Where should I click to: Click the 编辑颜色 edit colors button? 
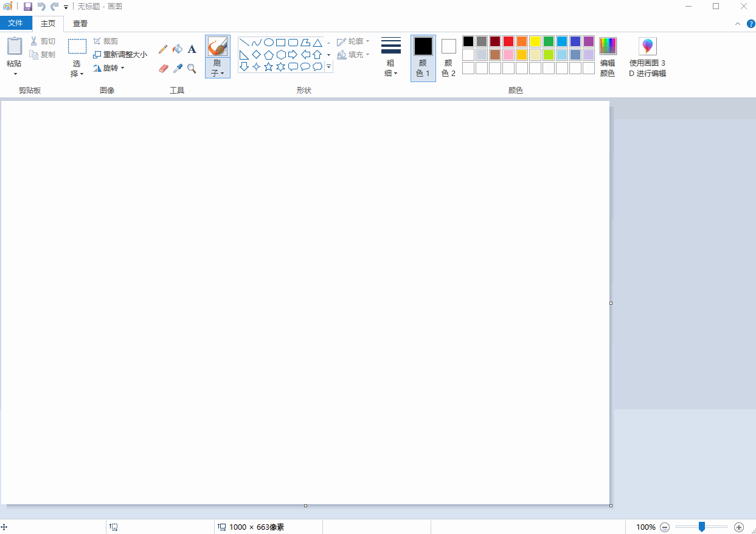tap(608, 58)
